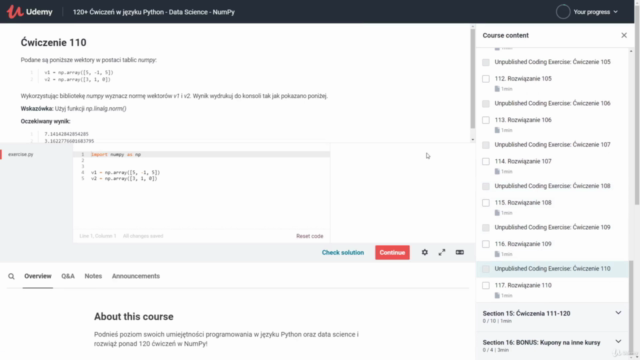This screenshot has height=360, width=640.
Task: Click the Udemy logo
Action: click(x=29, y=12)
